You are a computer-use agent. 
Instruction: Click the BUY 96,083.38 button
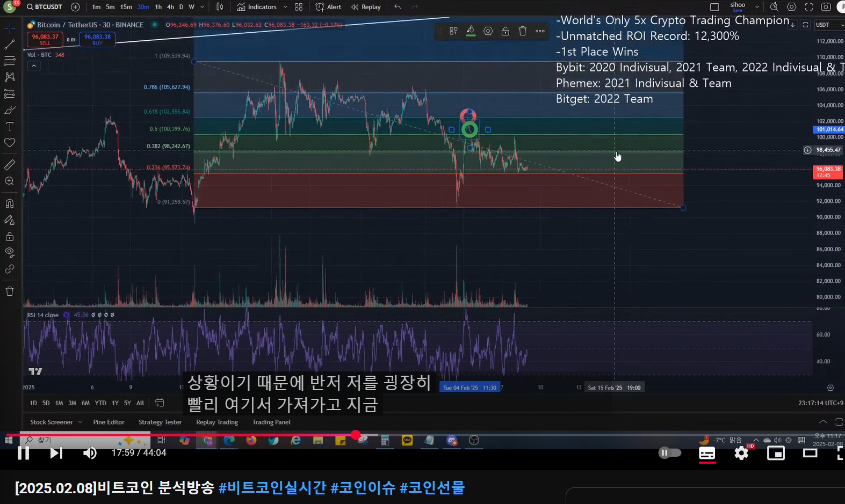97,39
